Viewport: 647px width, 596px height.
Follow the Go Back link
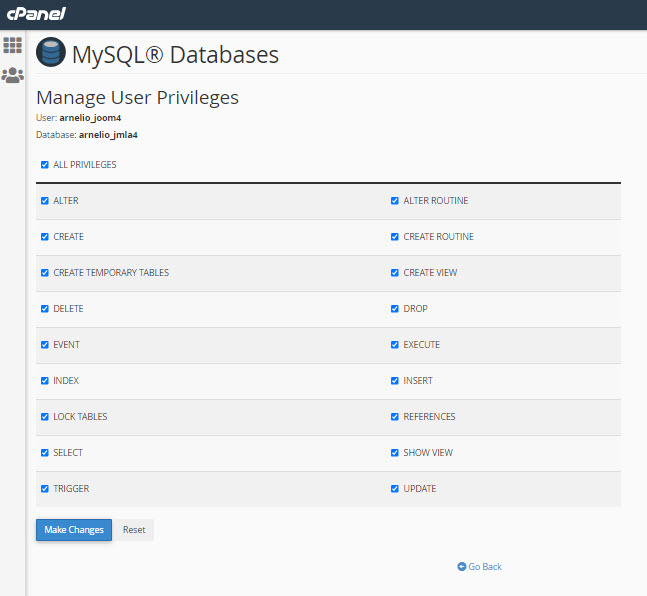pyautogui.click(x=480, y=567)
